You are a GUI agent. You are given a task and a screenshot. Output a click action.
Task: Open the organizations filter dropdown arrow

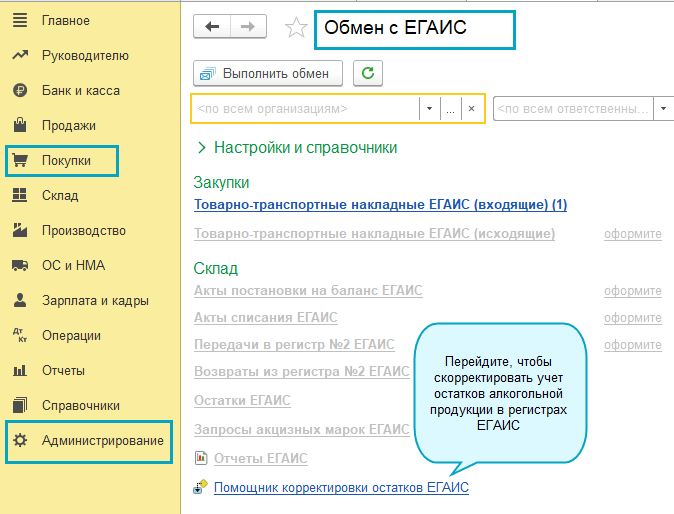tap(429, 109)
